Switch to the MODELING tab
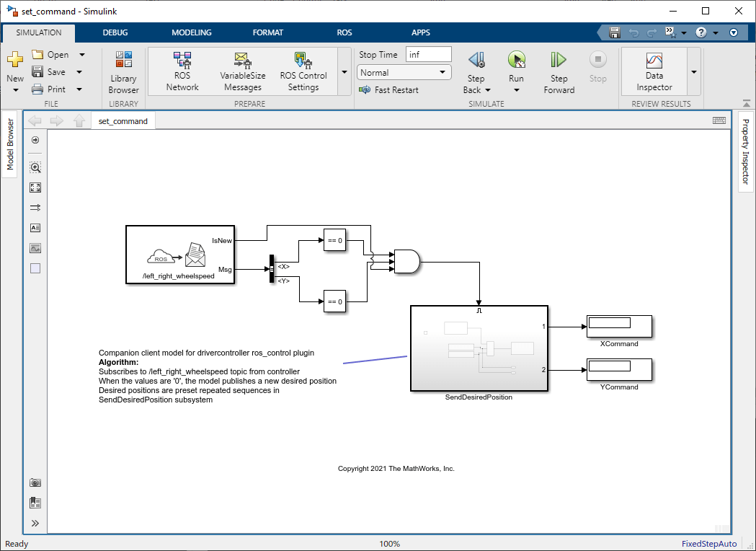This screenshot has width=756, height=551. 192,32
